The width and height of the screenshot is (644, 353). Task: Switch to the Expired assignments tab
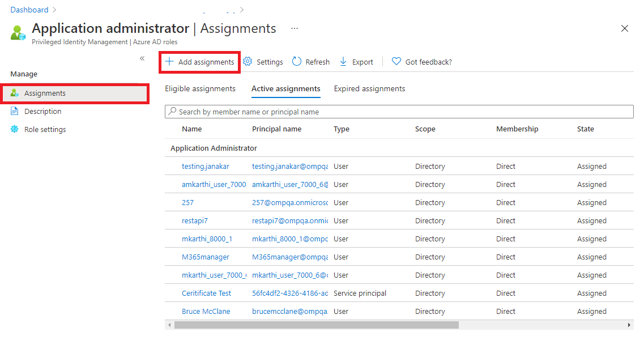369,88
